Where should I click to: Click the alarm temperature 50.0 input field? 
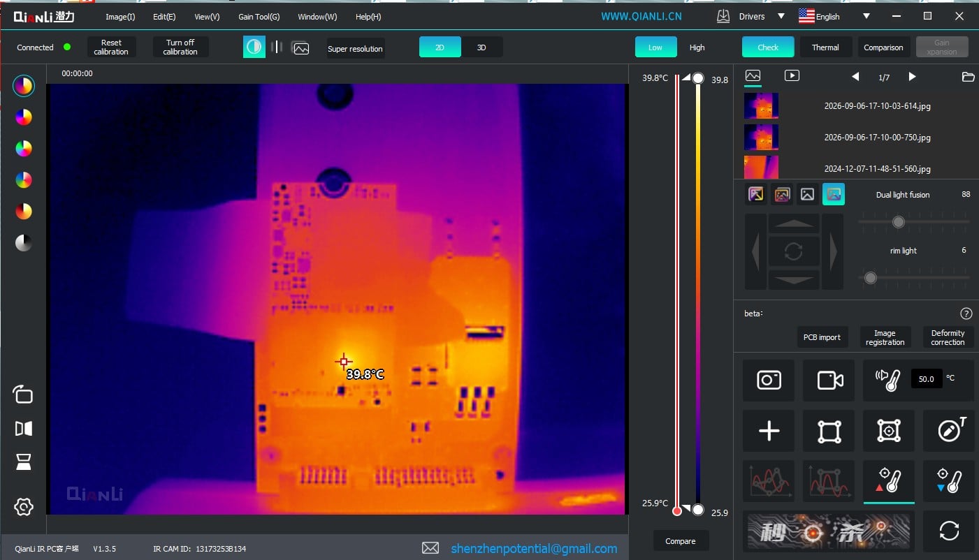[x=926, y=379]
